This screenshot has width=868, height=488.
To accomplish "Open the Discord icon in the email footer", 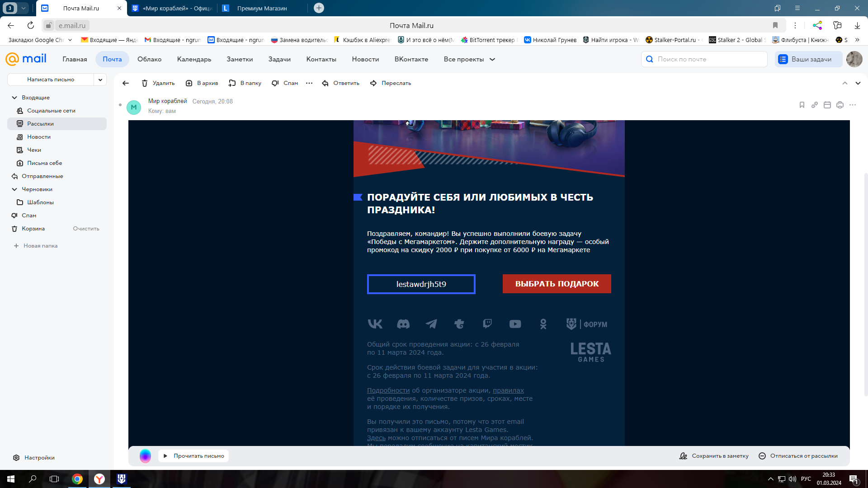I will 403,324.
